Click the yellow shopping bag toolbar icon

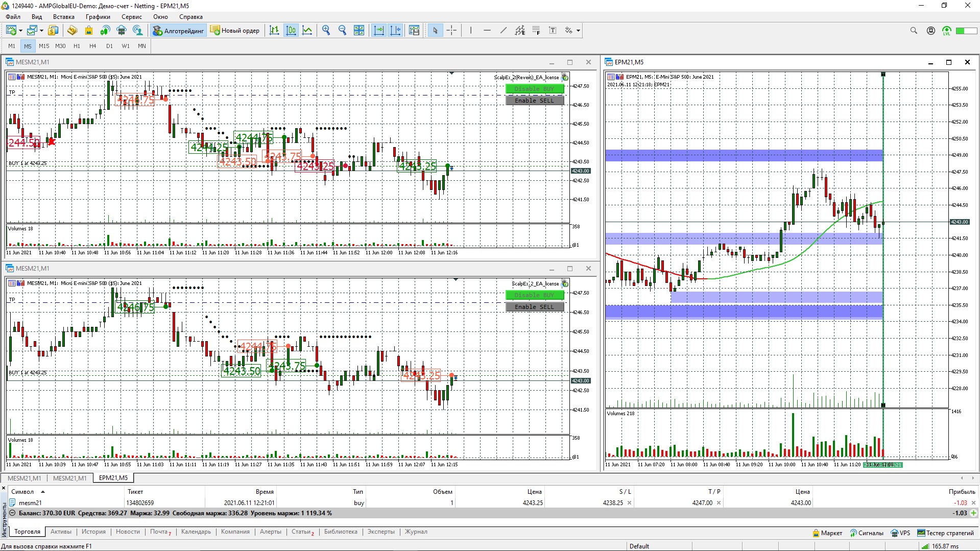(89, 31)
